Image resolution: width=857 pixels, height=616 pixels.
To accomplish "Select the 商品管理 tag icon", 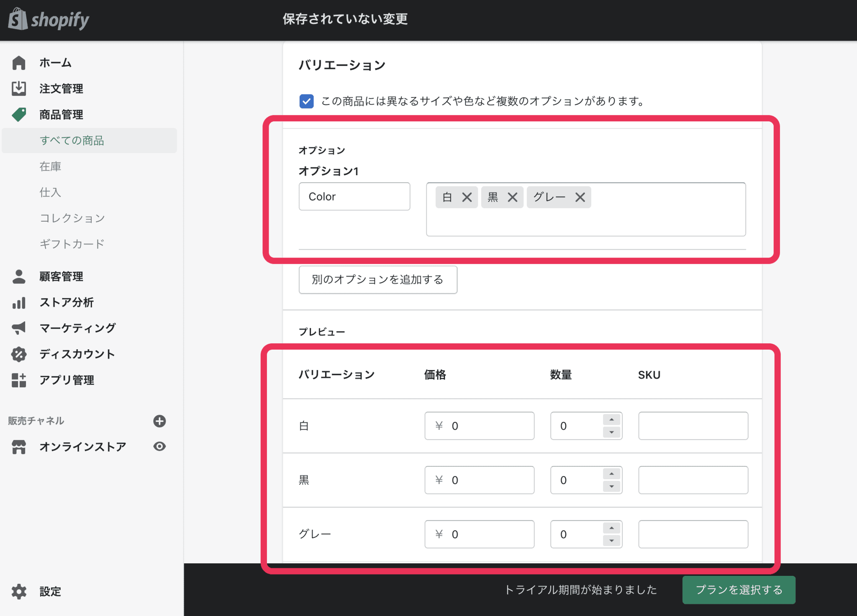I will [x=18, y=114].
